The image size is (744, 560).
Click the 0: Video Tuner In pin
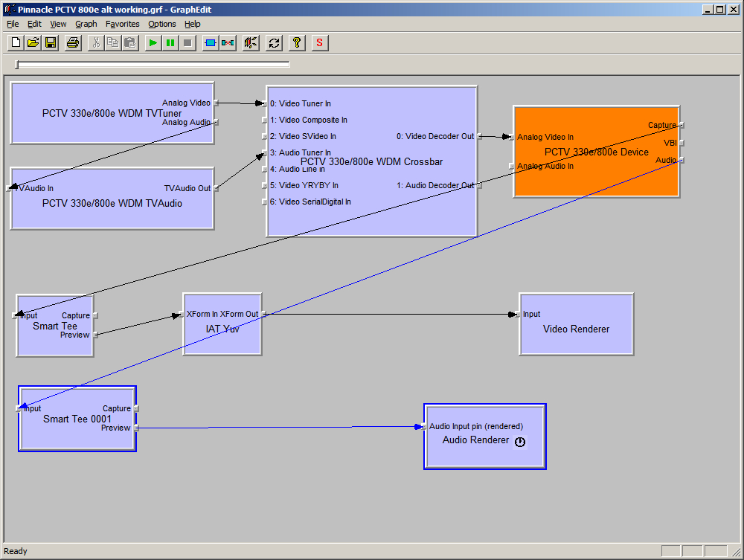[x=265, y=103]
